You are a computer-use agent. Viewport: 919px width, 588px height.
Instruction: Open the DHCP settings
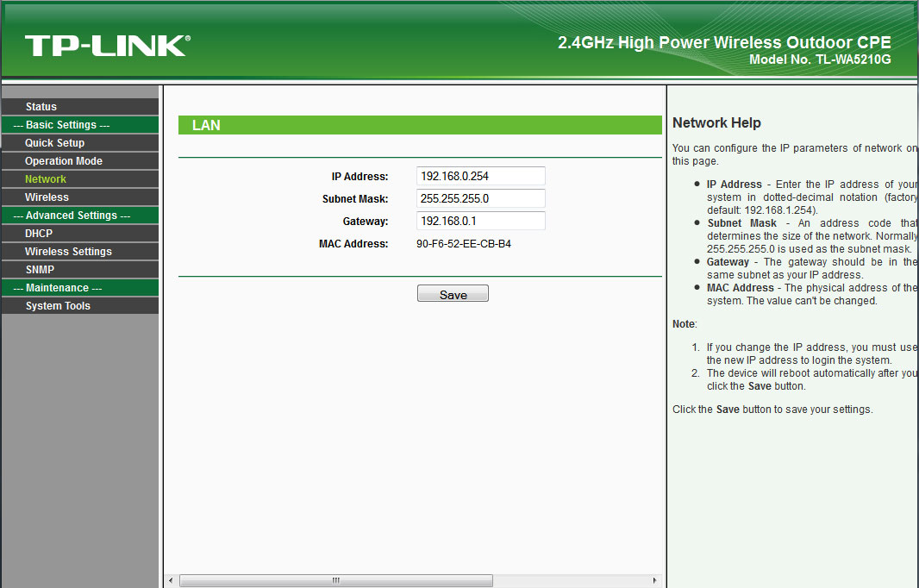point(39,233)
